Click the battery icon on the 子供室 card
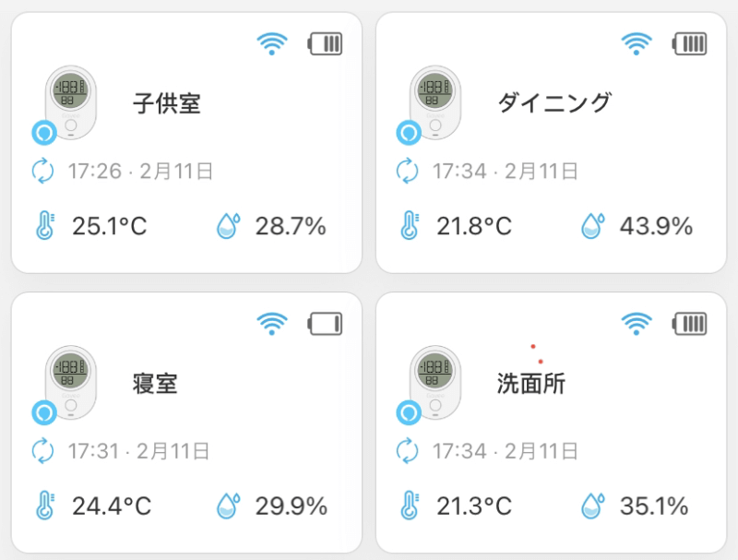Image resolution: width=738 pixels, height=560 pixels. coord(326,43)
